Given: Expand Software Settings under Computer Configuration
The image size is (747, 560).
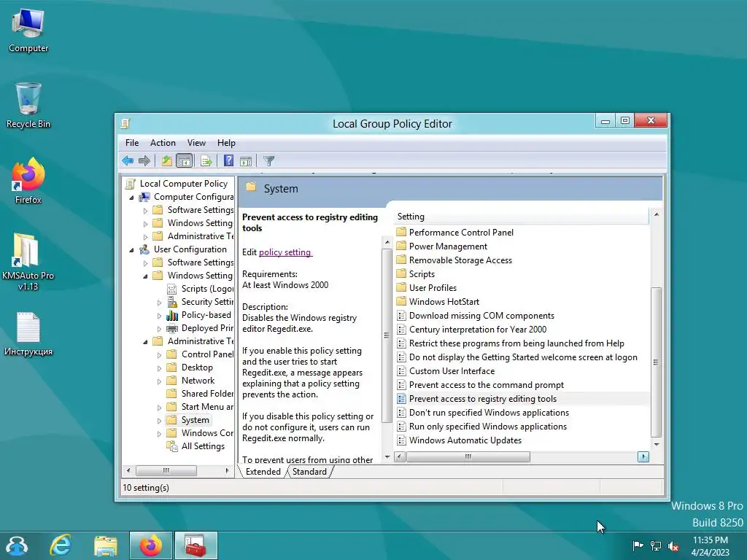Looking at the screenshot, I should pos(146,211).
